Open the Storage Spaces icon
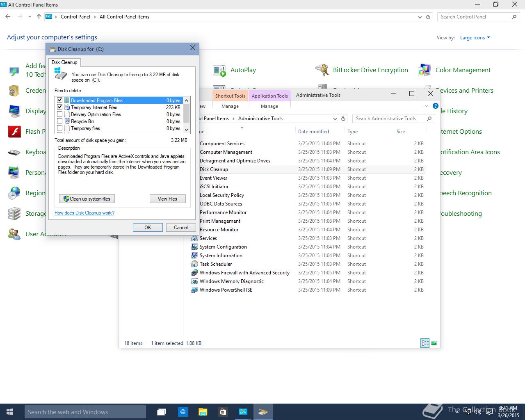Image resolution: width=525 pixels, height=420 pixels. point(14,214)
